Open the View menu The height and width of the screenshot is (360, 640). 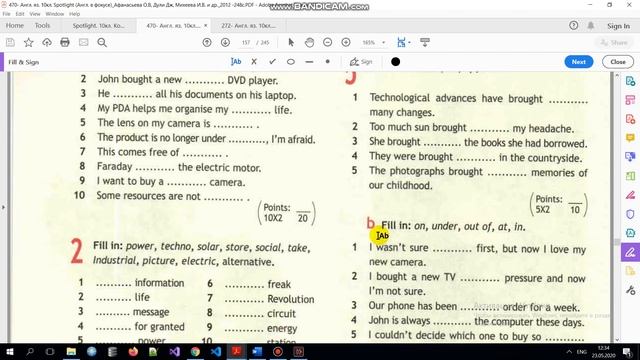(35, 14)
